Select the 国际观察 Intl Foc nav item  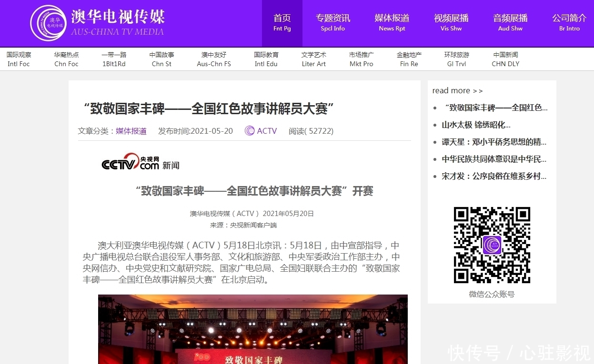click(x=19, y=59)
